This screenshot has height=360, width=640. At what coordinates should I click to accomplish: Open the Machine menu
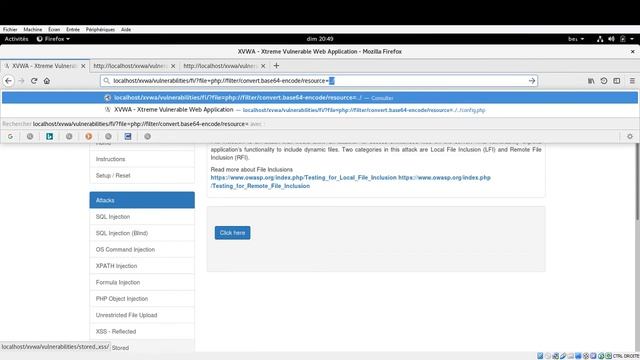(33, 29)
